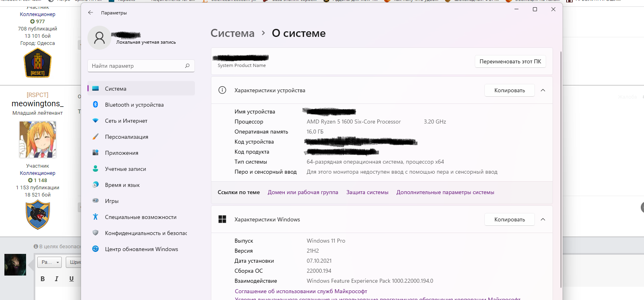Click the Игры gamepad icon
This screenshot has height=300, width=644.
tap(95, 201)
